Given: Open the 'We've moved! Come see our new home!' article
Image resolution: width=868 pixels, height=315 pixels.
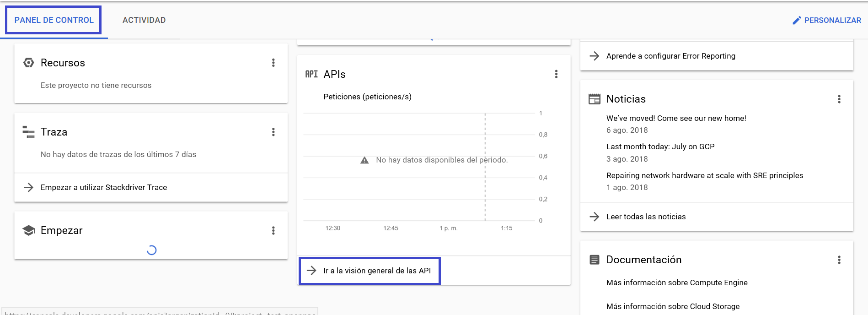Looking at the screenshot, I should (x=676, y=118).
